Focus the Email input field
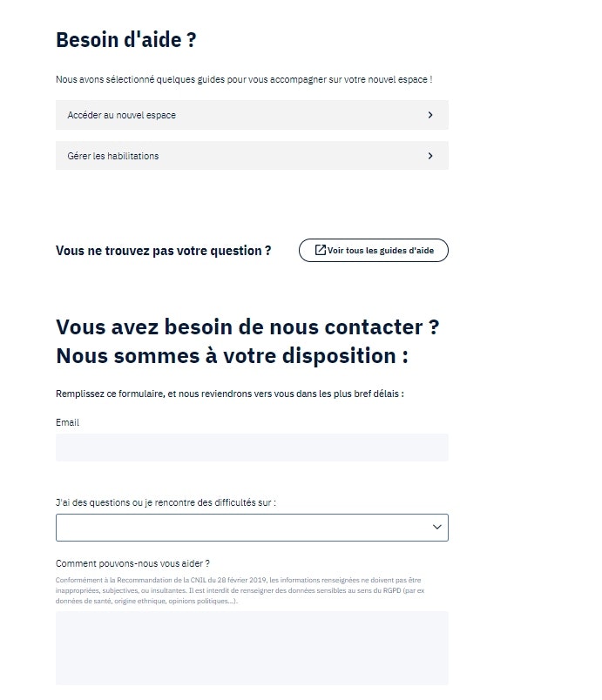 (252, 448)
